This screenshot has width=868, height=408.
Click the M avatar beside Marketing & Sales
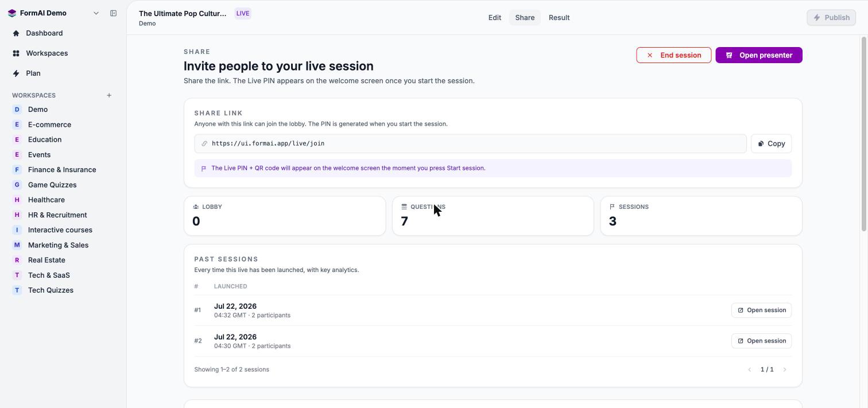coord(17,245)
